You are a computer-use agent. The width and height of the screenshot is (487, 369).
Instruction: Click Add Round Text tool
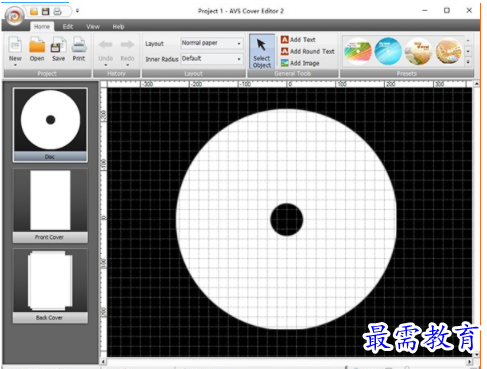[x=307, y=51]
